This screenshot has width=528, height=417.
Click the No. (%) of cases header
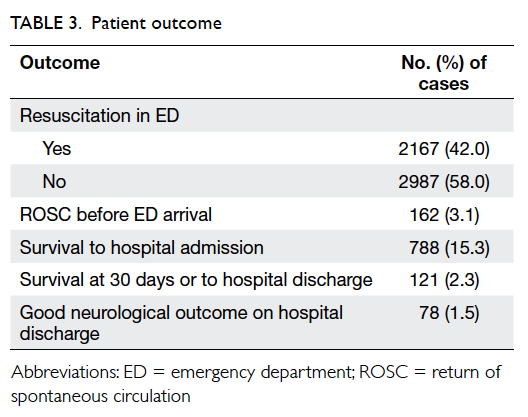[x=444, y=73]
